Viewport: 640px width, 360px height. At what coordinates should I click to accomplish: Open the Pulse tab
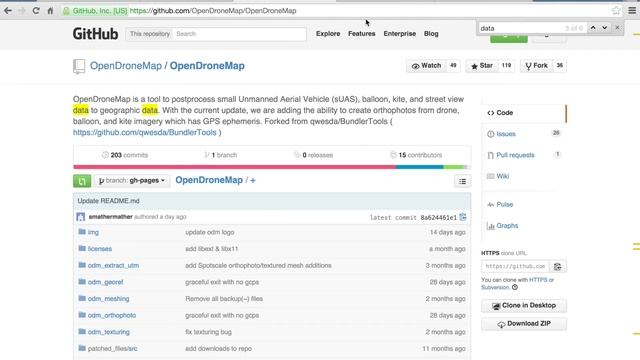504,204
